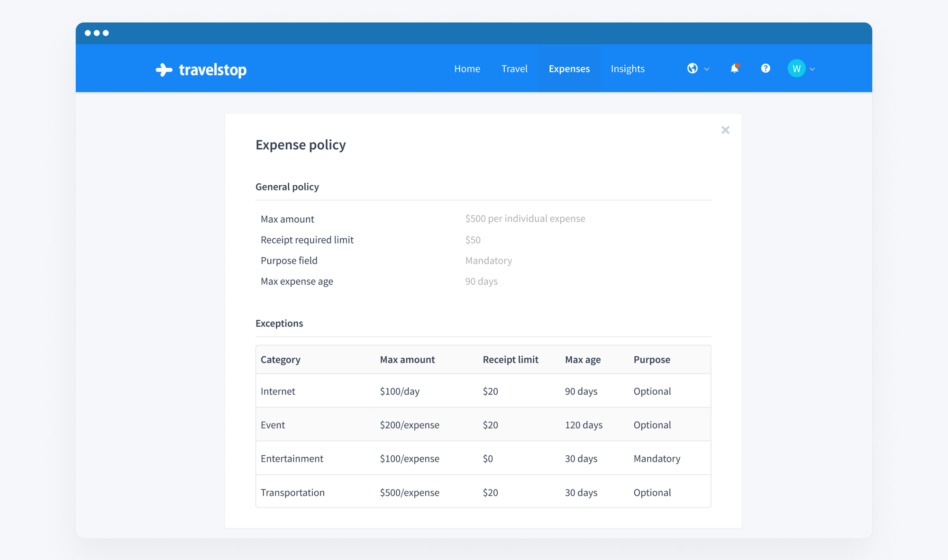Click the W user avatar

coord(796,69)
